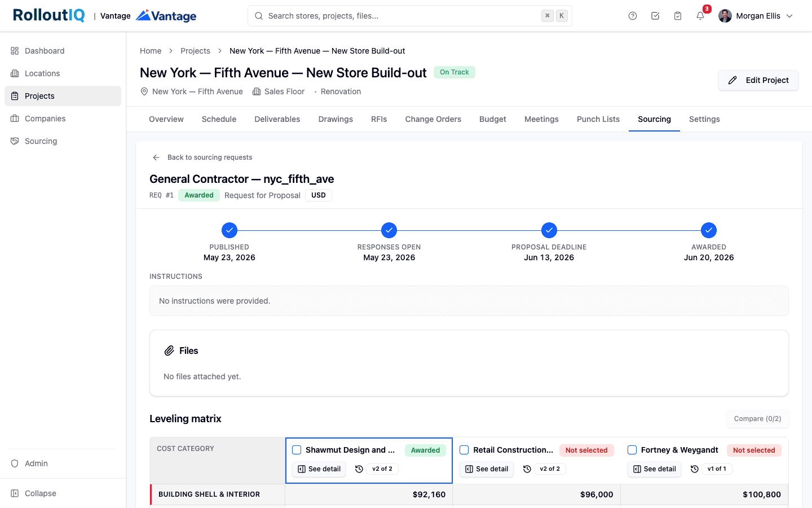Click the On Track status badge
Viewport: 812px width, 508px height.
454,72
